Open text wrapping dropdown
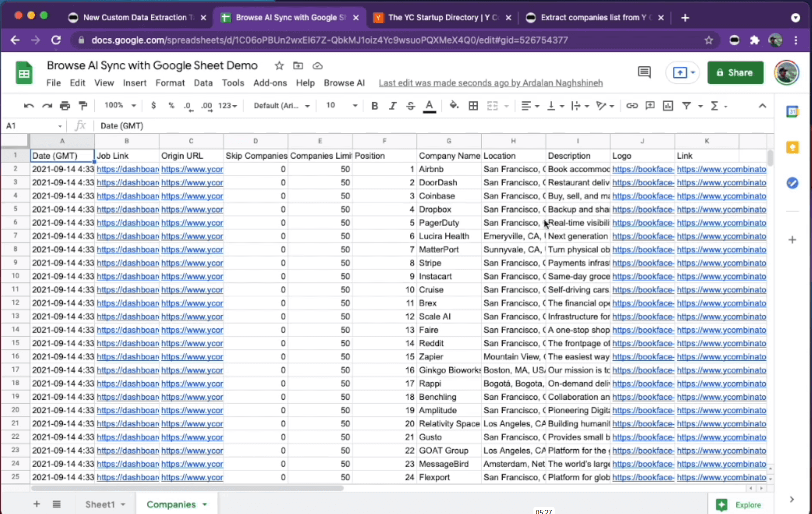 pos(580,106)
